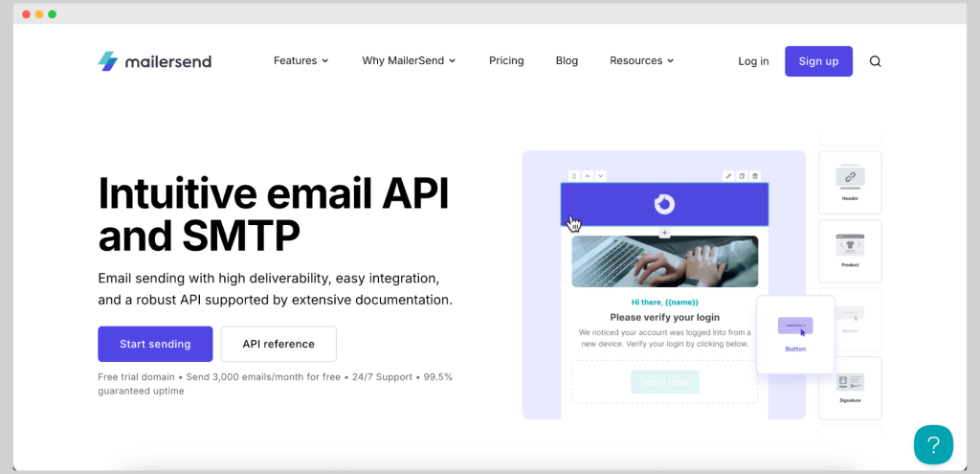Click the circular logo in purple email header
Image resolution: width=980 pixels, height=474 pixels.
coord(664,205)
